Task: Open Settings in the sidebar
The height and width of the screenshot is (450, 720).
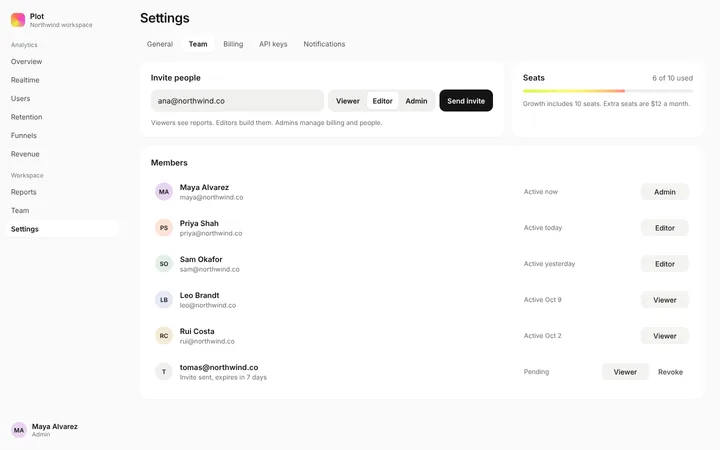Action: pyautogui.click(x=62, y=229)
